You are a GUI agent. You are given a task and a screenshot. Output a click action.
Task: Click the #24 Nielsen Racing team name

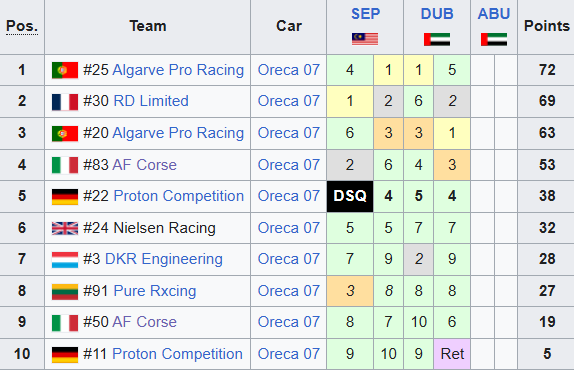pyautogui.click(x=149, y=228)
